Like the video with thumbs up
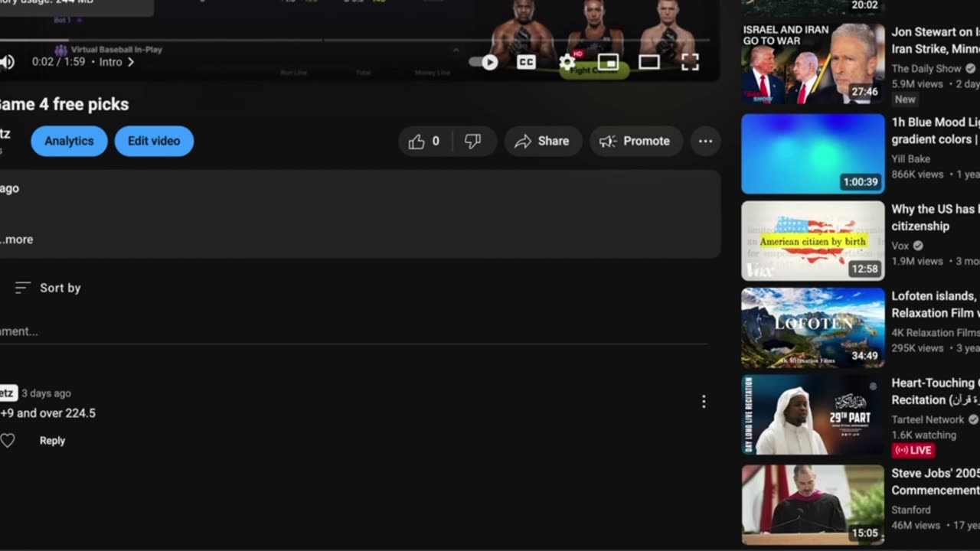This screenshot has height=551, width=980. coord(426,141)
